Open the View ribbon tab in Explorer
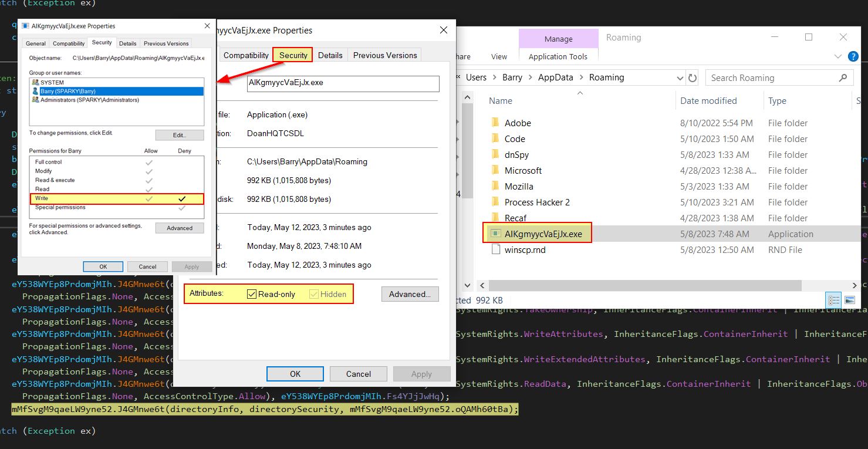This screenshot has width=868, height=449. click(x=499, y=56)
